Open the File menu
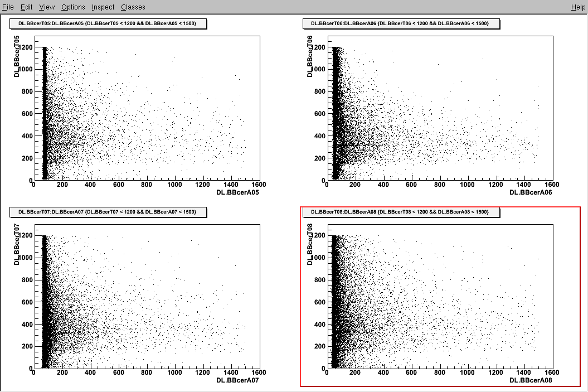This screenshot has width=588, height=392. 8,7
